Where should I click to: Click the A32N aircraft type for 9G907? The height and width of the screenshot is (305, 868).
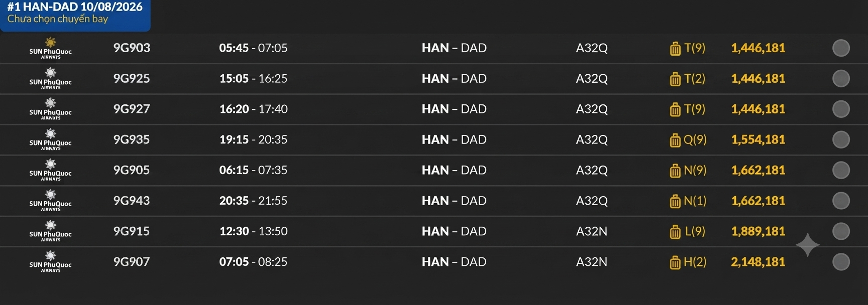click(x=592, y=262)
